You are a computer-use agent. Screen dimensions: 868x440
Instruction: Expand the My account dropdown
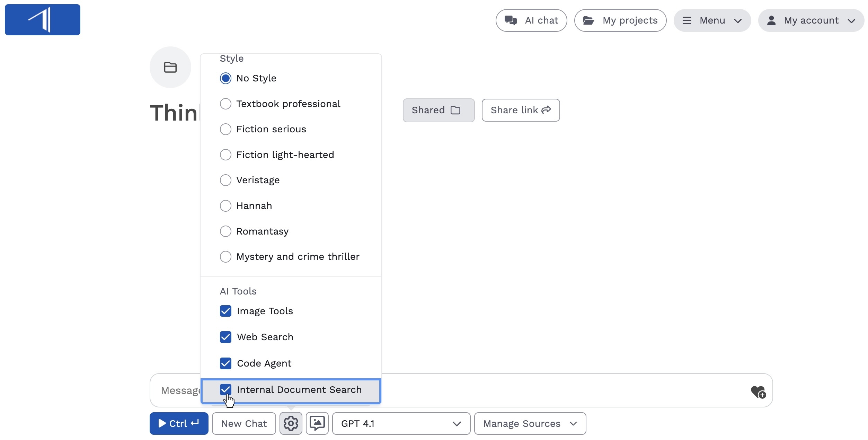[811, 20]
